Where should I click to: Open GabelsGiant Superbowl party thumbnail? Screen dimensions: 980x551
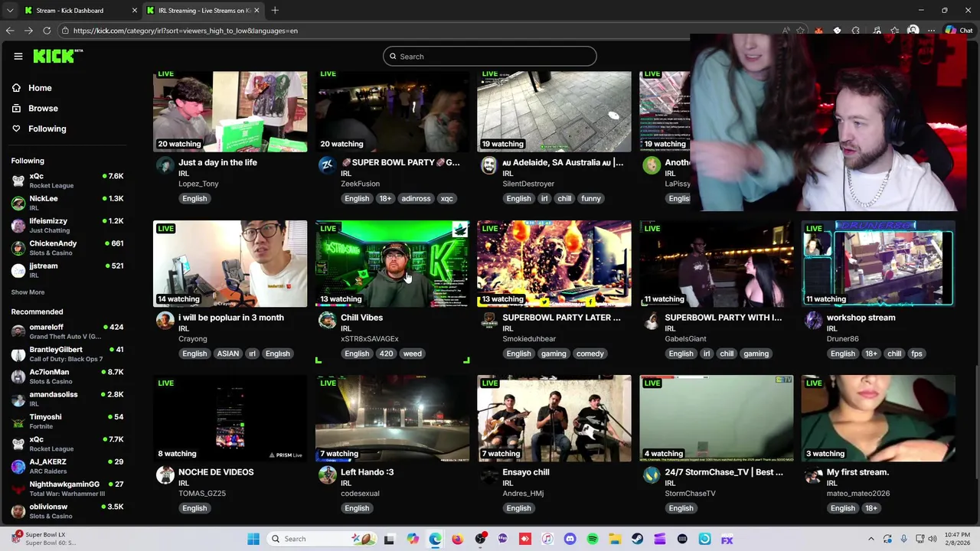[x=716, y=263]
